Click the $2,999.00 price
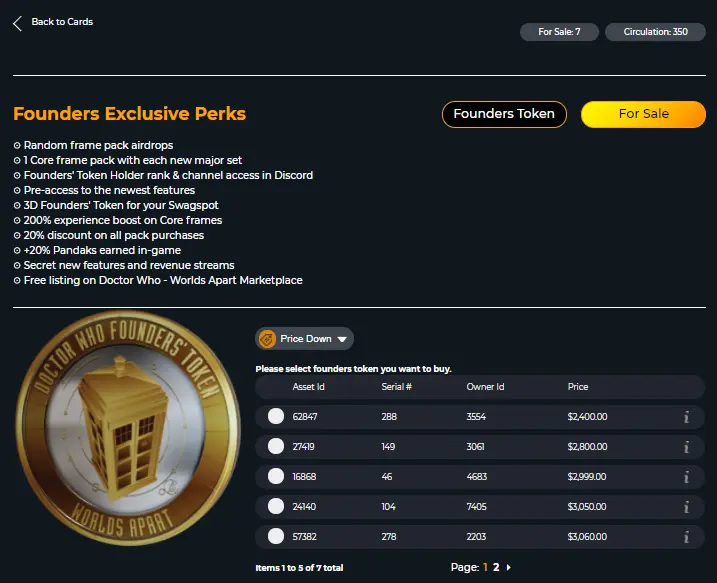717x583 pixels. (x=587, y=476)
